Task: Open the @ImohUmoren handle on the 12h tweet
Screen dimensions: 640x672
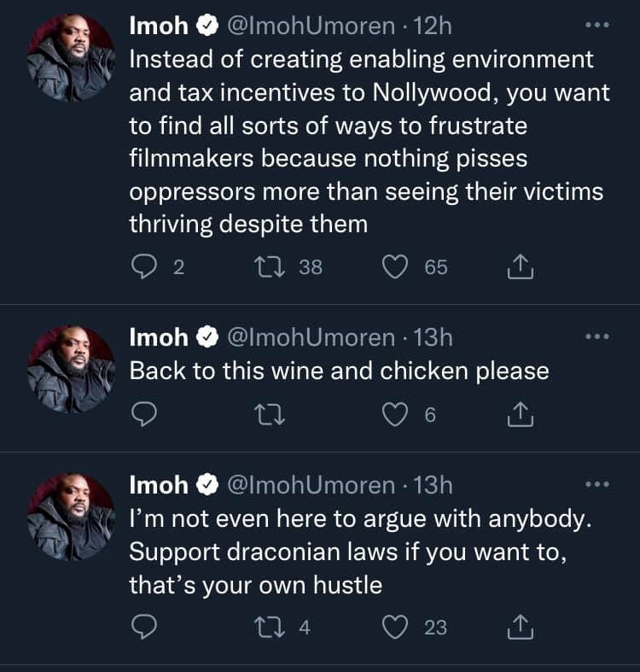Action: click(x=311, y=27)
